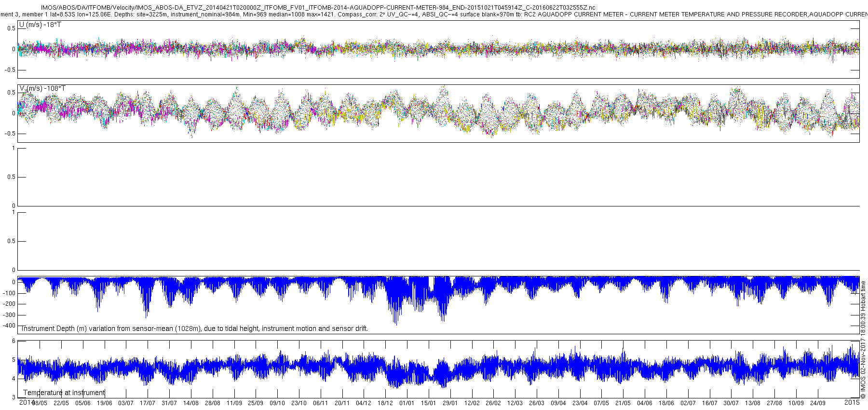
Task: Click the 26/03 date tick label
Action: click(x=537, y=403)
